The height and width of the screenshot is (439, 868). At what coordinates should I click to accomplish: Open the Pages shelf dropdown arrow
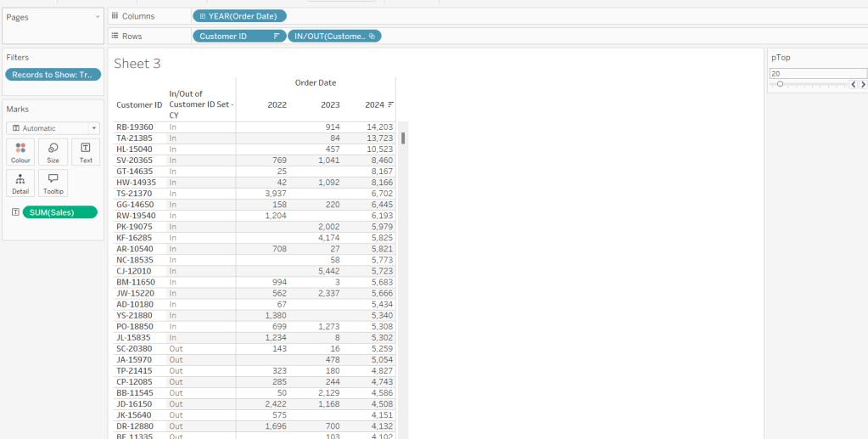tap(96, 17)
